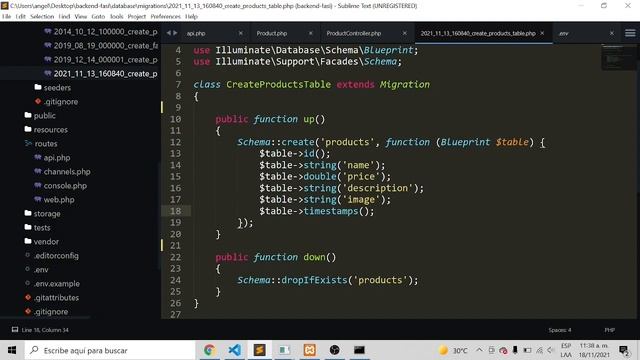Switch to the api.php tab
This screenshot has height=360, width=640.
pos(196,33)
